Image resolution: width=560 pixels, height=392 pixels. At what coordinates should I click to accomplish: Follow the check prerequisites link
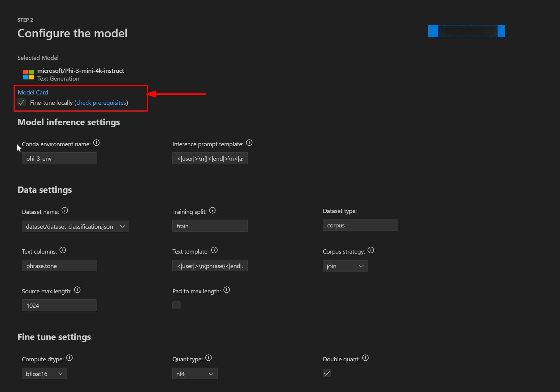[x=101, y=103]
